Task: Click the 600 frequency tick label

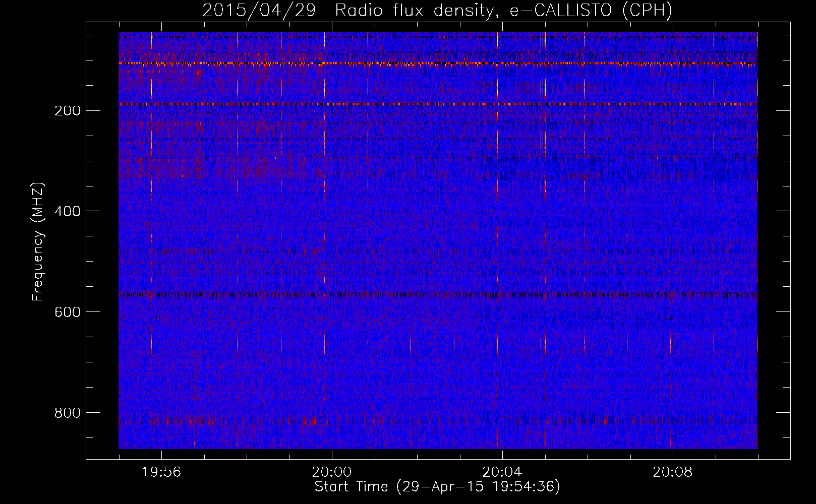Action: click(x=67, y=312)
